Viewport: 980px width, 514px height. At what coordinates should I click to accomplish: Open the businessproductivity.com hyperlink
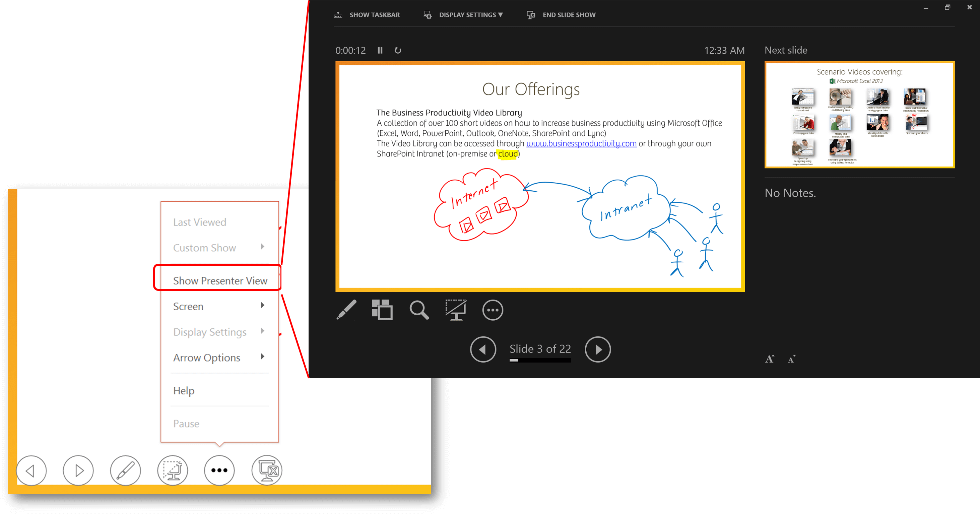tap(581, 143)
